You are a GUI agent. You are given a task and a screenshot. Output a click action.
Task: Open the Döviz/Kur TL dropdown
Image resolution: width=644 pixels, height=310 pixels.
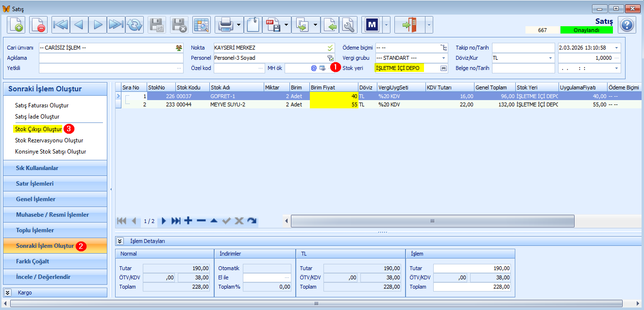pos(551,58)
